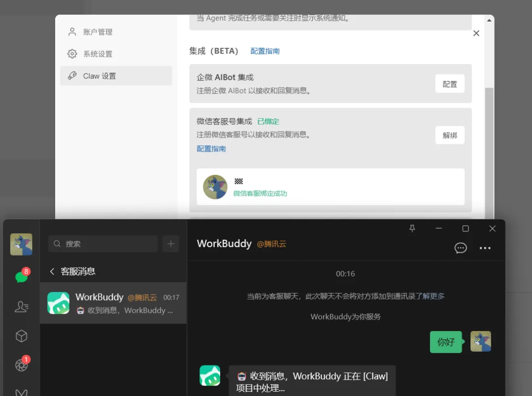
Task: Click the account person icon
Action: tap(72, 32)
